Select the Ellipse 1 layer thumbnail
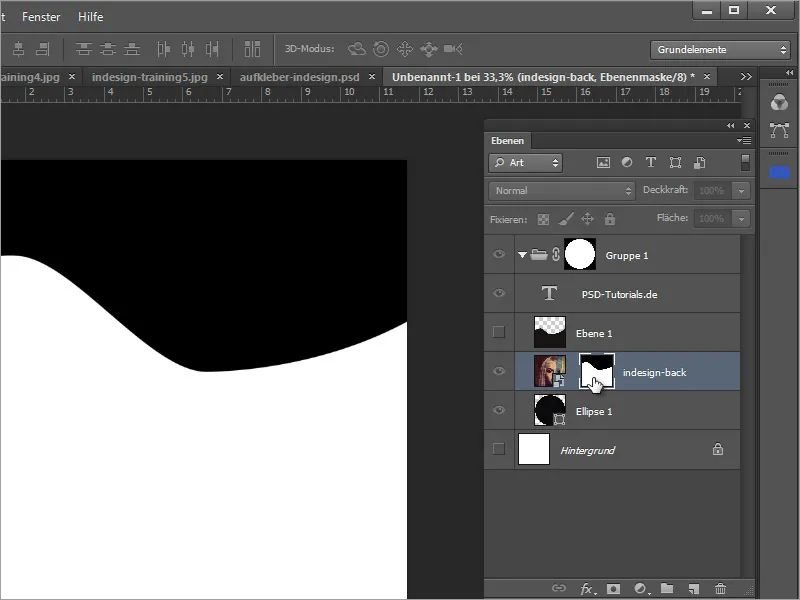The image size is (800, 600). point(550,410)
